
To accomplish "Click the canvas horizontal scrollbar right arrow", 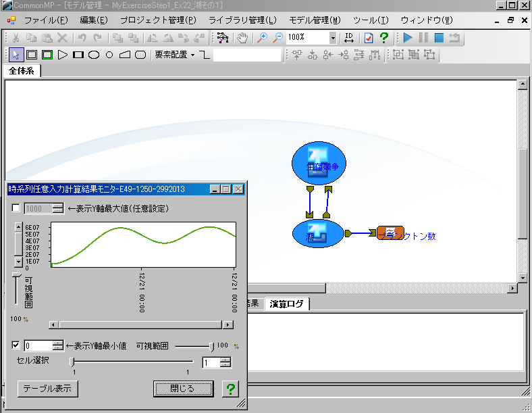I will [512, 289].
